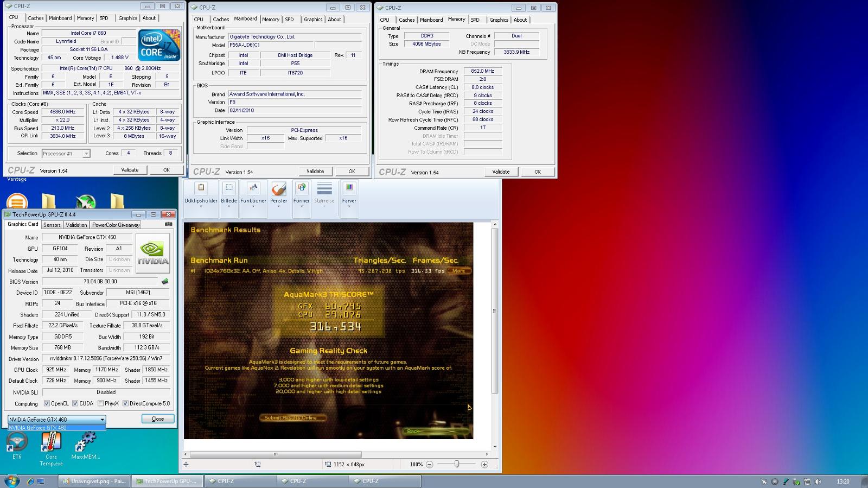Click the Paint vertical scrollbar thumb
Screen dimensions: 868x488
pos(494,310)
